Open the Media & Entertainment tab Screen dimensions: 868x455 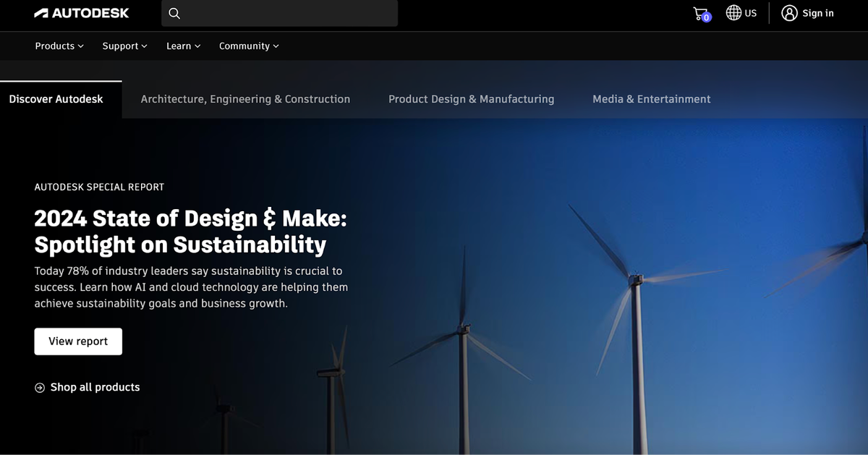tap(652, 99)
